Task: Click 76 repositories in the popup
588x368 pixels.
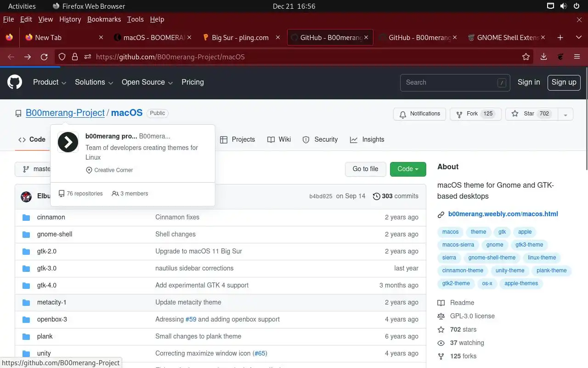Action: [80, 194]
